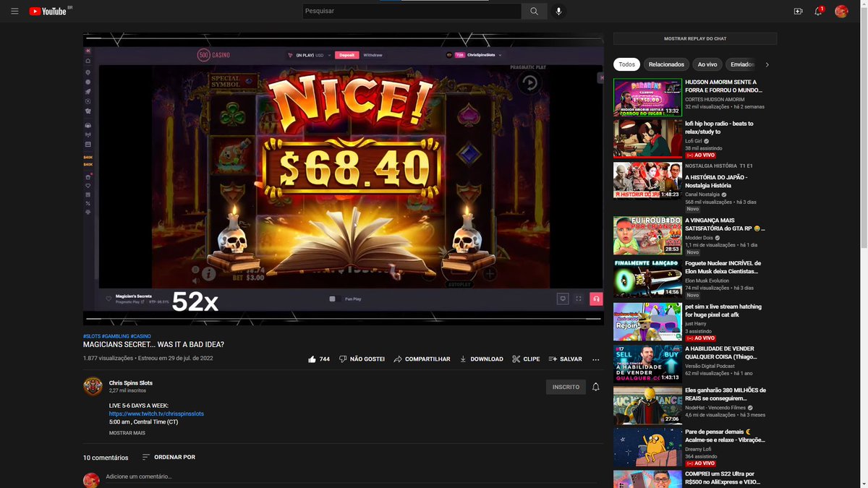Image resolution: width=868 pixels, height=488 pixels.
Task: Expand description with MOSTRAR MAIS
Action: (127, 433)
